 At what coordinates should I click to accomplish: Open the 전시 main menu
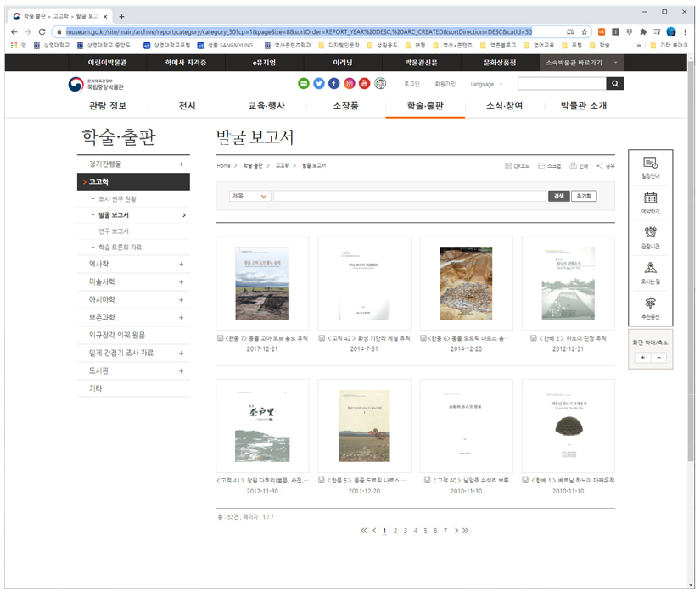[187, 106]
